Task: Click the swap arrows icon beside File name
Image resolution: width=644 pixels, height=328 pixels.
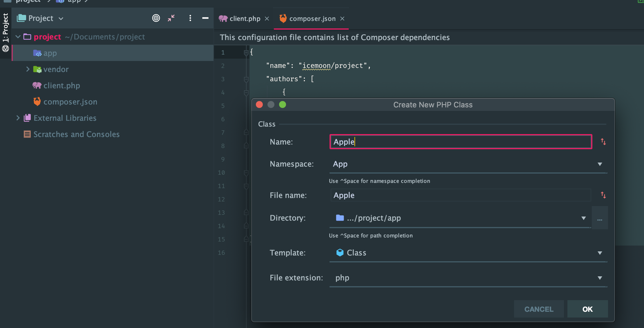Action: pos(603,195)
